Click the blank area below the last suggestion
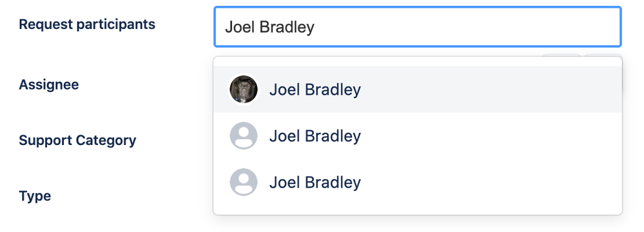 pyautogui.click(x=418, y=209)
